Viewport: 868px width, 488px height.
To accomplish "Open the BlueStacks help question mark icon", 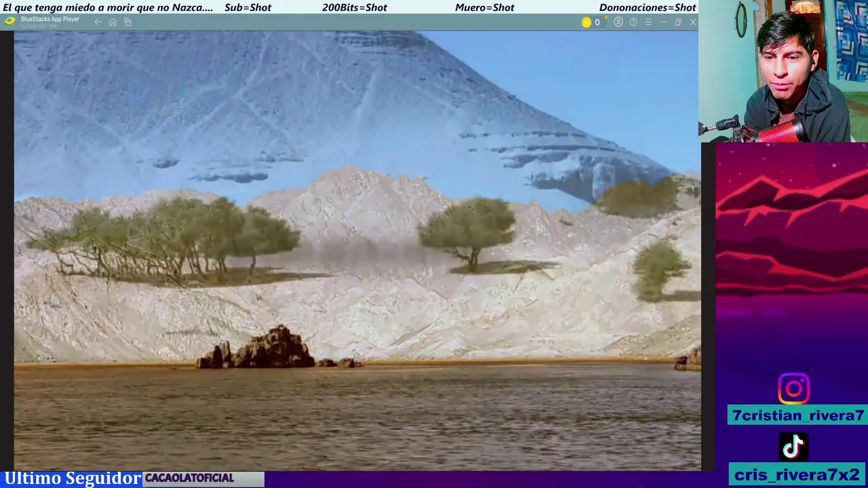I will click(633, 22).
